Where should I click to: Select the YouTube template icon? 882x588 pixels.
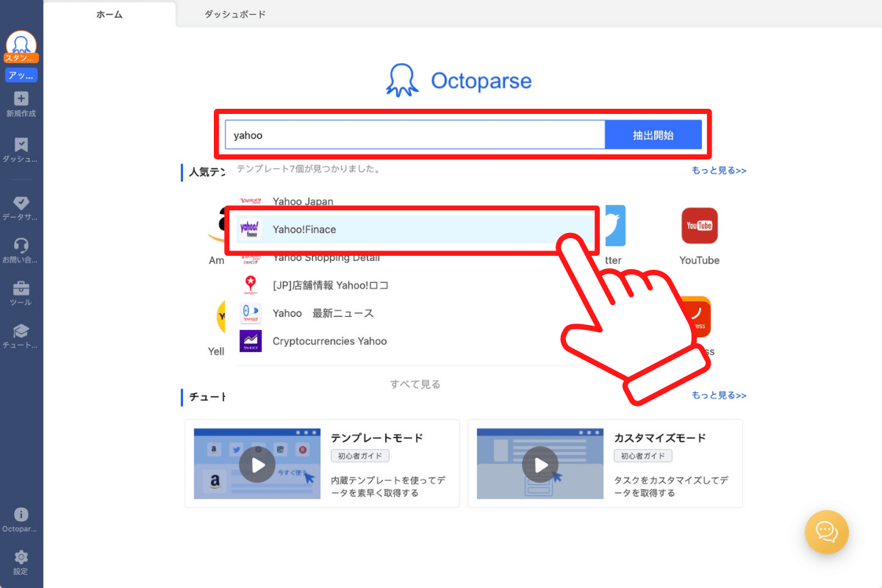tap(699, 226)
